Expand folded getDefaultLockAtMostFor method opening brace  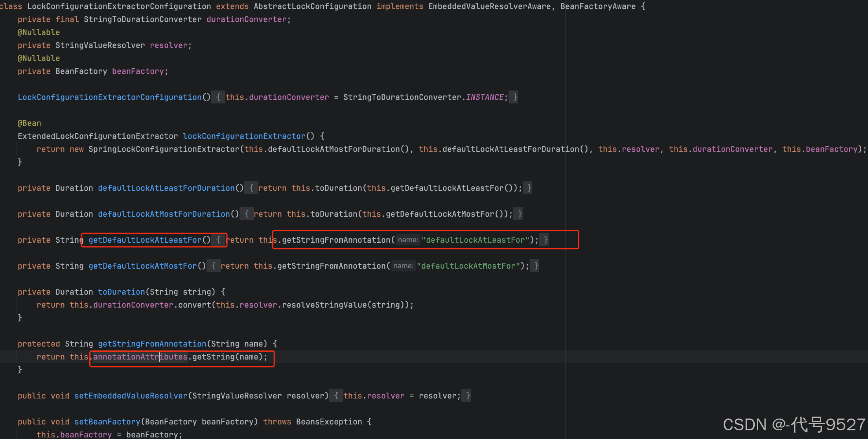pos(214,266)
